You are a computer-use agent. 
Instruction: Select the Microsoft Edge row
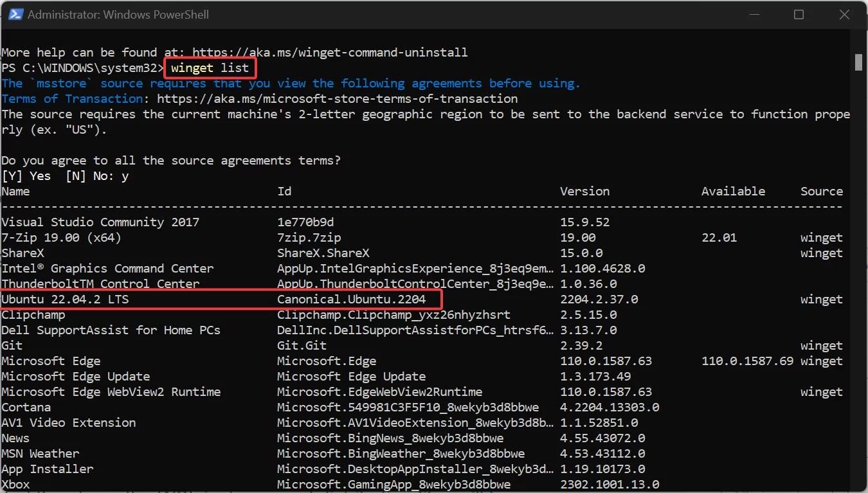click(x=51, y=361)
